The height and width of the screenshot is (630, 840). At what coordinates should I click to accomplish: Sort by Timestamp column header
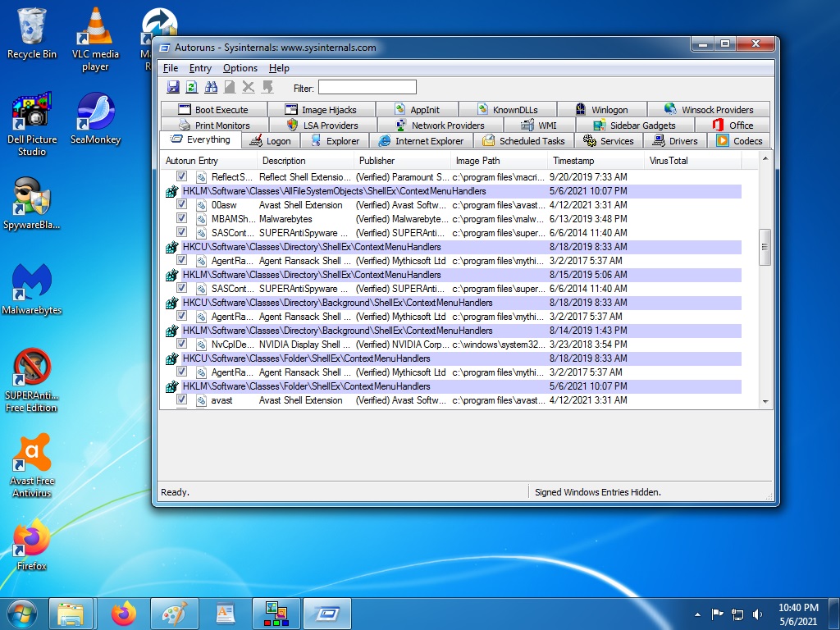596,161
